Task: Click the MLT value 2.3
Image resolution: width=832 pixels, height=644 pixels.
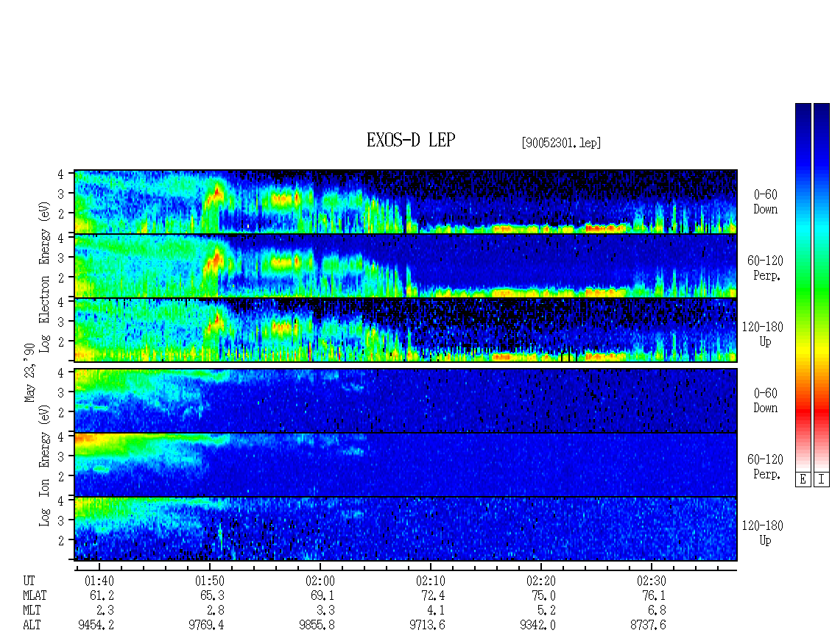Action: tap(105, 611)
